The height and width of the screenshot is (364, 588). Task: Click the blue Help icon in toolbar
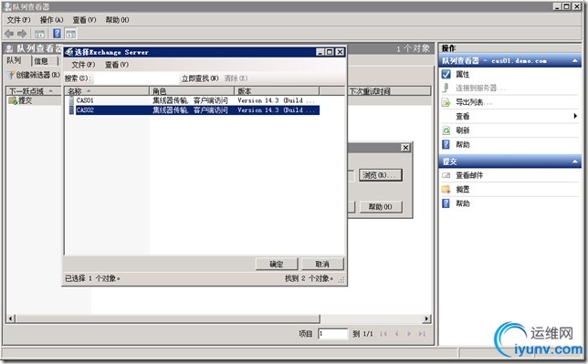[x=57, y=34]
